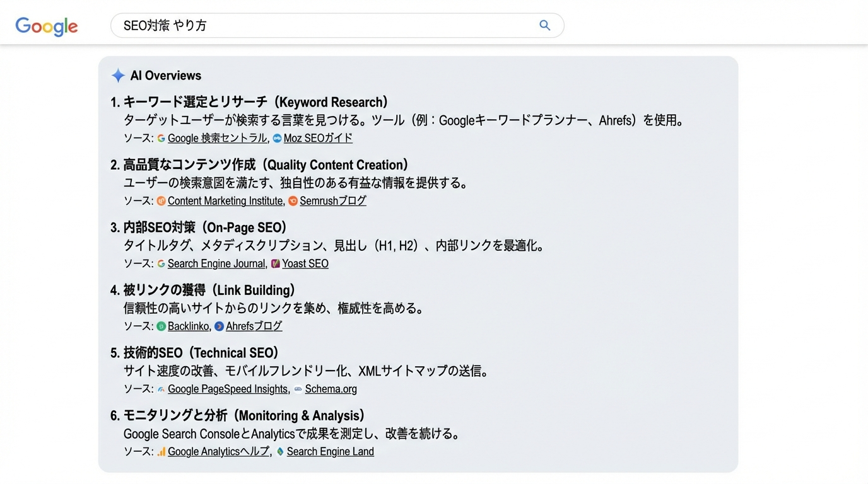Viewport: 868px width, 484px height.
Task: Click the AI Overviews sparkle icon
Action: tap(117, 75)
